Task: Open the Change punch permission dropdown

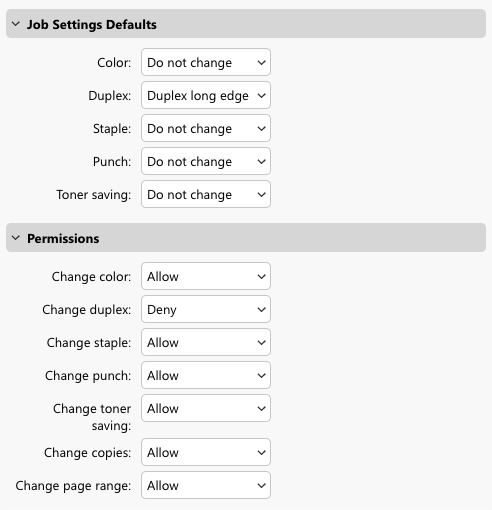Action: (x=206, y=375)
